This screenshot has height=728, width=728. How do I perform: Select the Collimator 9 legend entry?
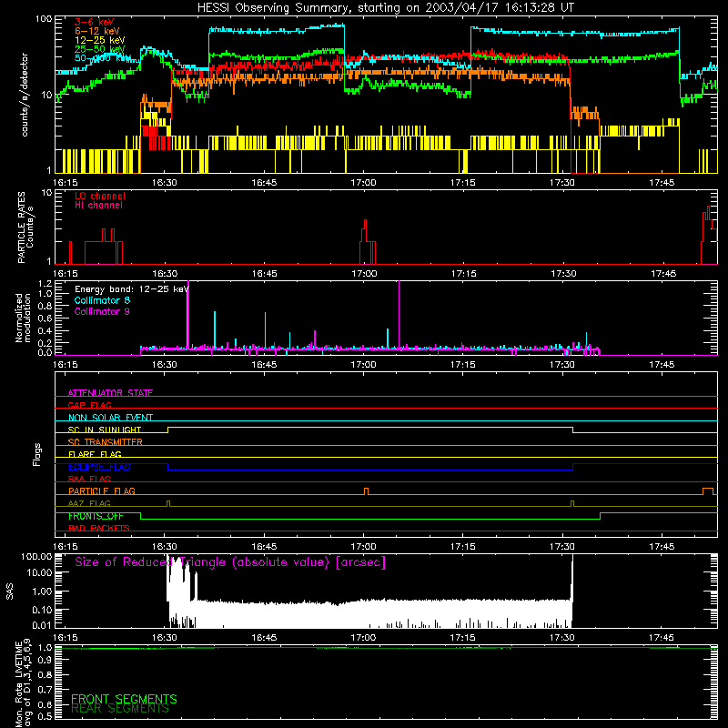tap(102, 311)
